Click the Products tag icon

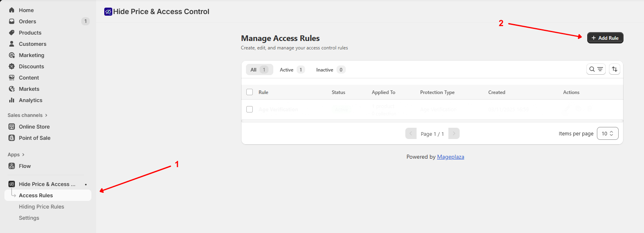(x=12, y=33)
